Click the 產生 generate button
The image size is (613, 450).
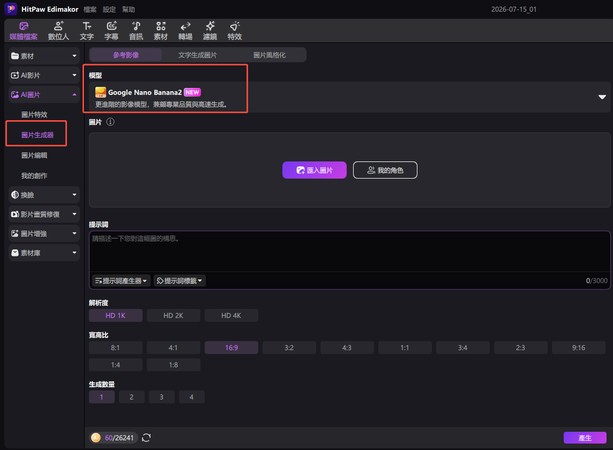pyautogui.click(x=585, y=438)
